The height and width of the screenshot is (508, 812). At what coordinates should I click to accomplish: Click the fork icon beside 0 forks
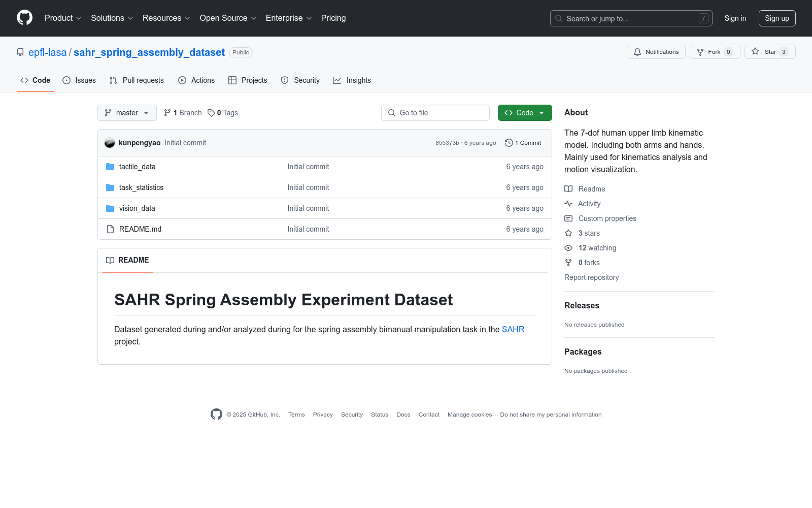point(568,263)
